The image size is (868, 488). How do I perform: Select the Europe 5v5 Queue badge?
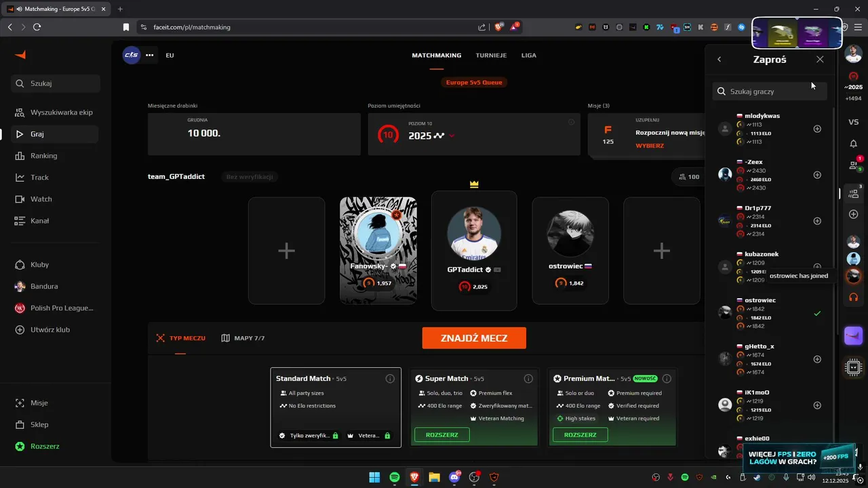point(474,83)
